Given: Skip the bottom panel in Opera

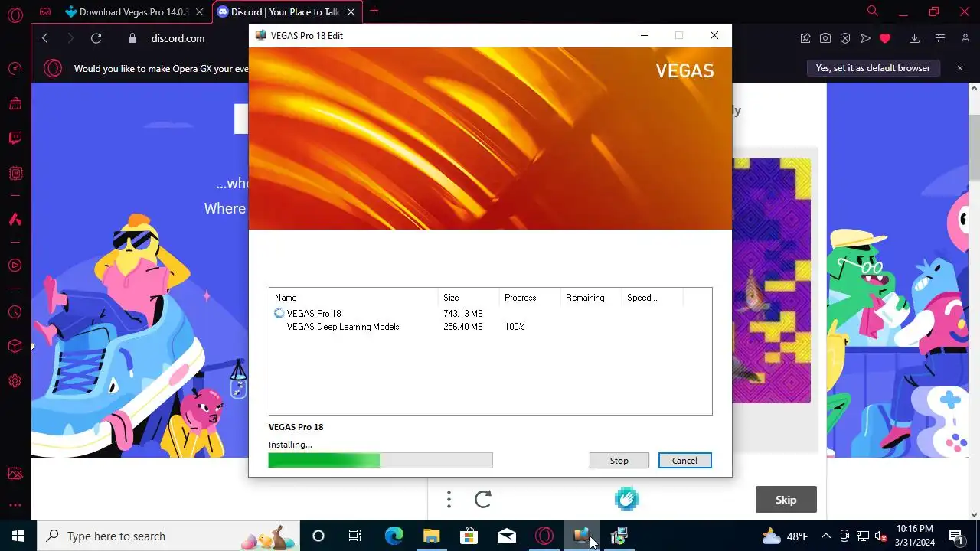Looking at the screenshot, I should point(786,500).
